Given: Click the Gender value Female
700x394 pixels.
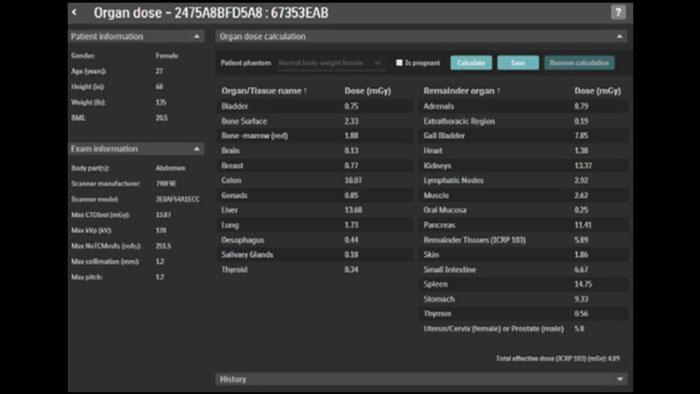Looking at the screenshot, I should 167,56.
